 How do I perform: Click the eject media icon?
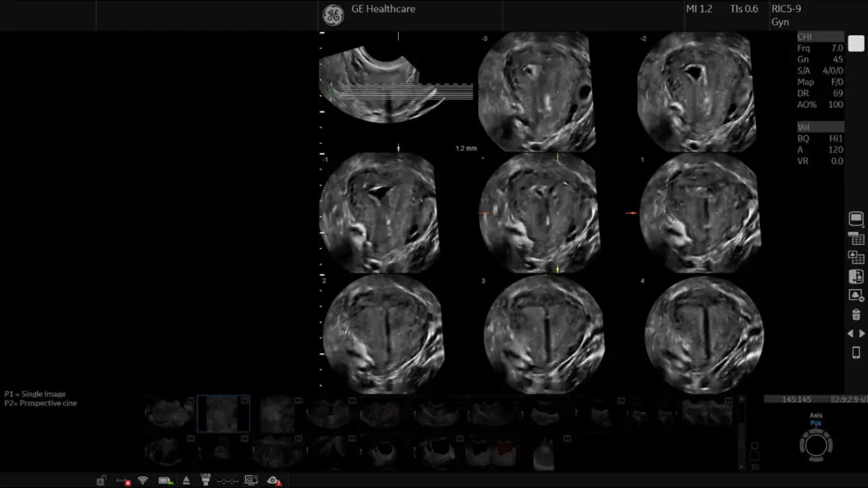click(186, 481)
